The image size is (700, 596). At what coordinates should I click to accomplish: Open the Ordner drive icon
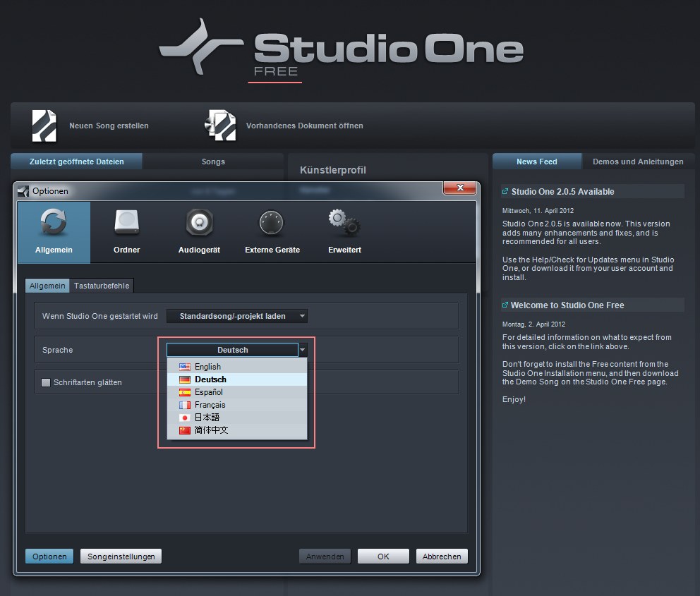pos(127,222)
